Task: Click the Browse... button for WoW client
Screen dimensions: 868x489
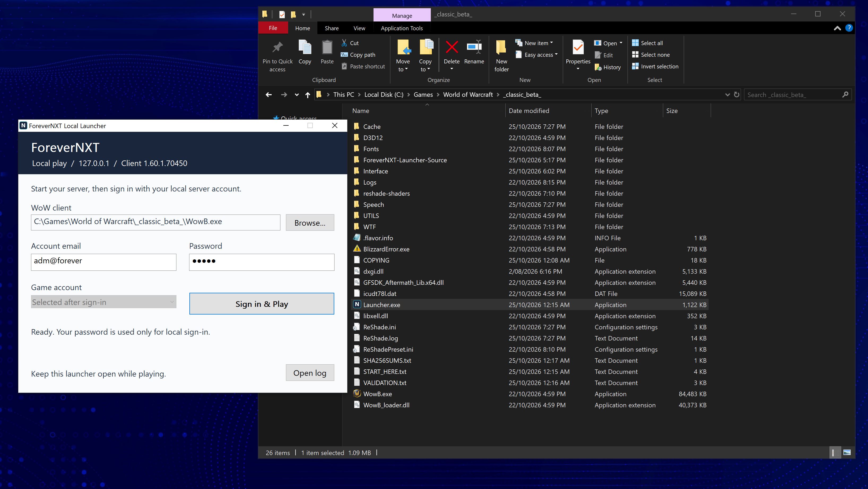Action: [310, 222]
